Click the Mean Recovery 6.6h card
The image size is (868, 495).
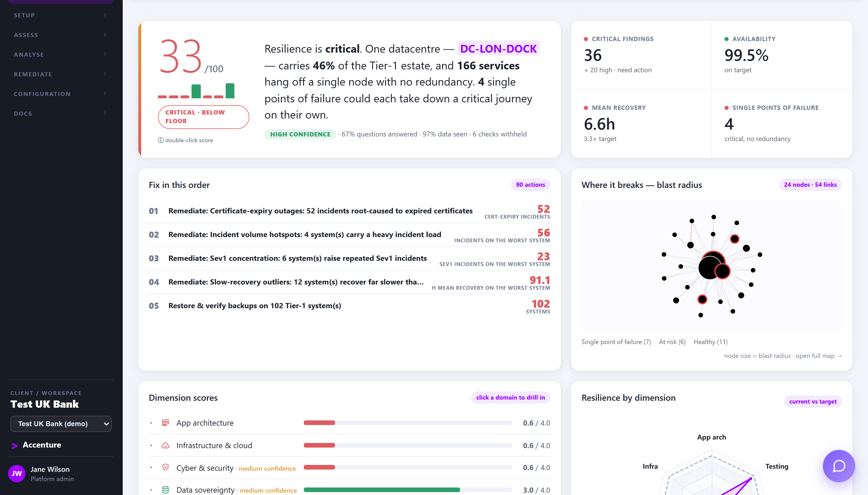click(641, 124)
